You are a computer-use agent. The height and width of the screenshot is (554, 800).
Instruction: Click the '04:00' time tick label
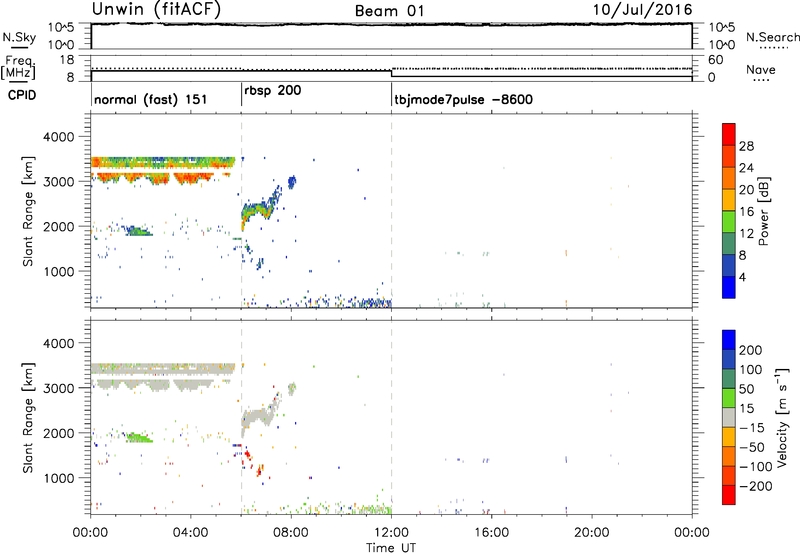[190, 533]
